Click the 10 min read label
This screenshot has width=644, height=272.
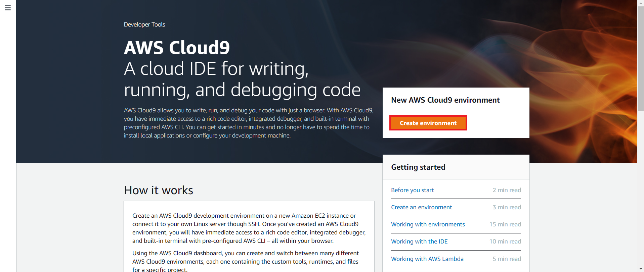click(505, 241)
